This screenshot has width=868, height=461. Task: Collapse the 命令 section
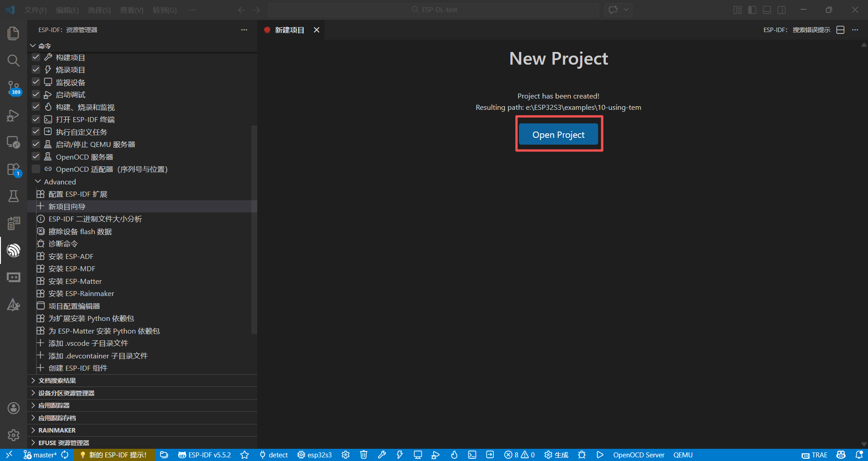[x=142, y=46]
